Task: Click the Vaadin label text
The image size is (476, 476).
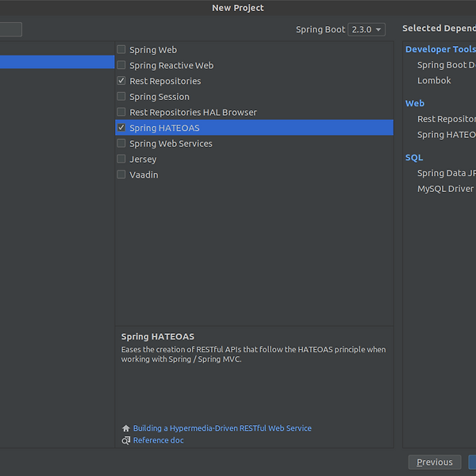Action: pos(144,175)
